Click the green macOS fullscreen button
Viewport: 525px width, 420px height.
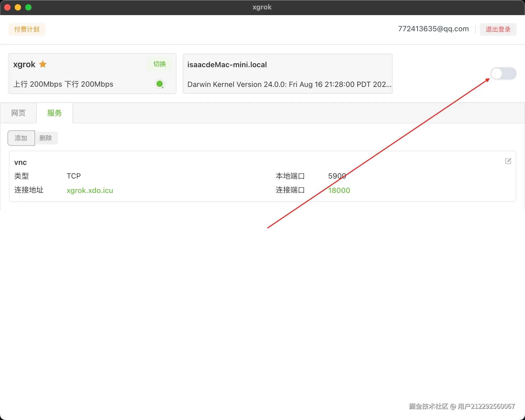pos(28,7)
